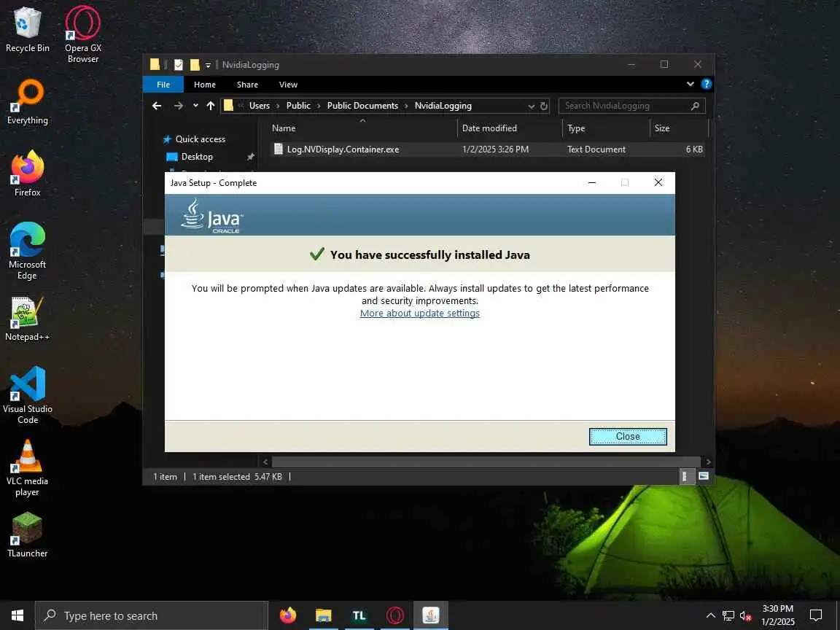Open Microsoft Edge desktop shortcut

click(27, 251)
